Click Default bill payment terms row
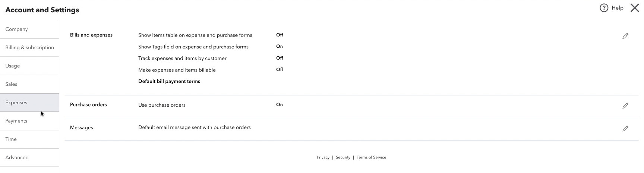 tap(169, 81)
